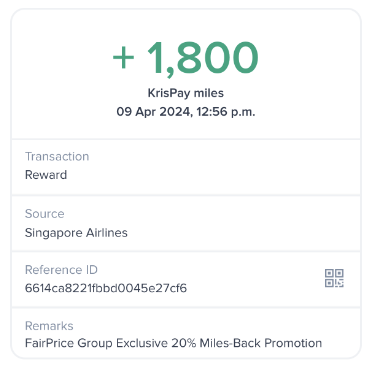Select the +1,800 miles amount
The height and width of the screenshot is (367, 367).
coord(186,58)
